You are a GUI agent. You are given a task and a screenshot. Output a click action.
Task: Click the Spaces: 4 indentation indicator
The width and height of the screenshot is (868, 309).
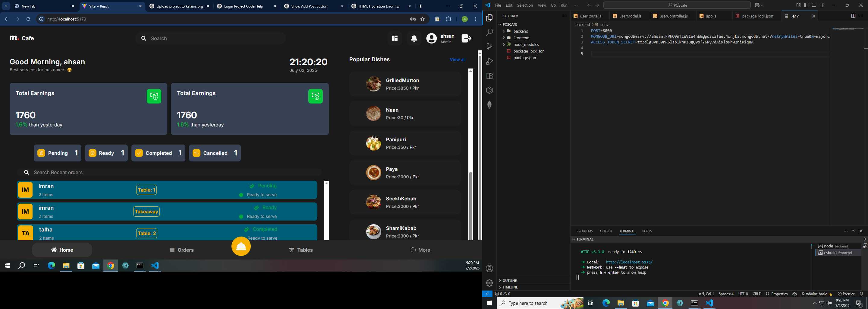click(726, 294)
